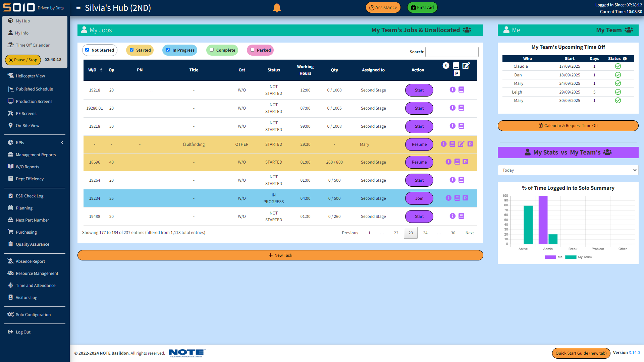Image resolution: width=644 pixels, height=362 pixels.
Task: Open the info icon for the faultfinding task
Action: pos(444,144)
